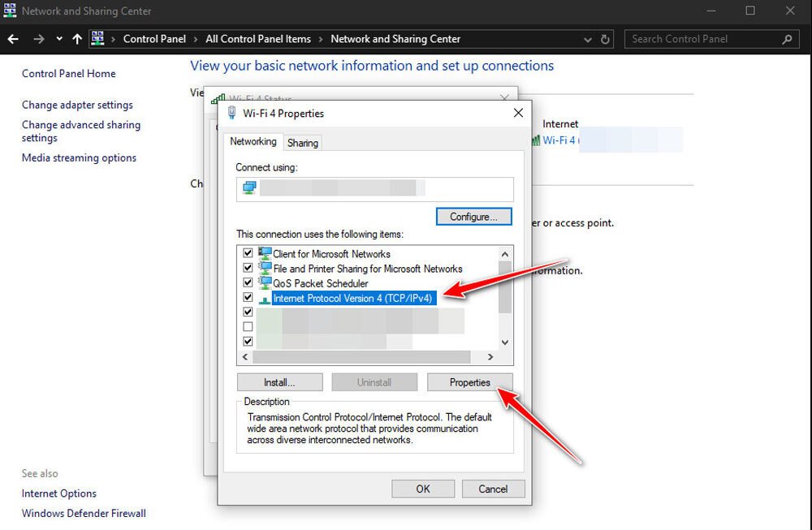Click the Install button
Image resolution: width=812 pixels, height=530 pixels.
point(279,382)
